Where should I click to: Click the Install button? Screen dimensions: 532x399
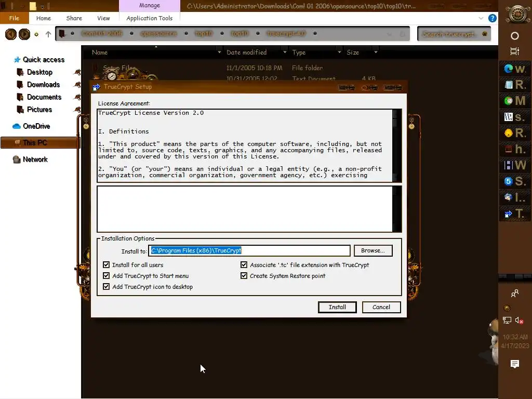pyautogui.click(x=337, y=307)
